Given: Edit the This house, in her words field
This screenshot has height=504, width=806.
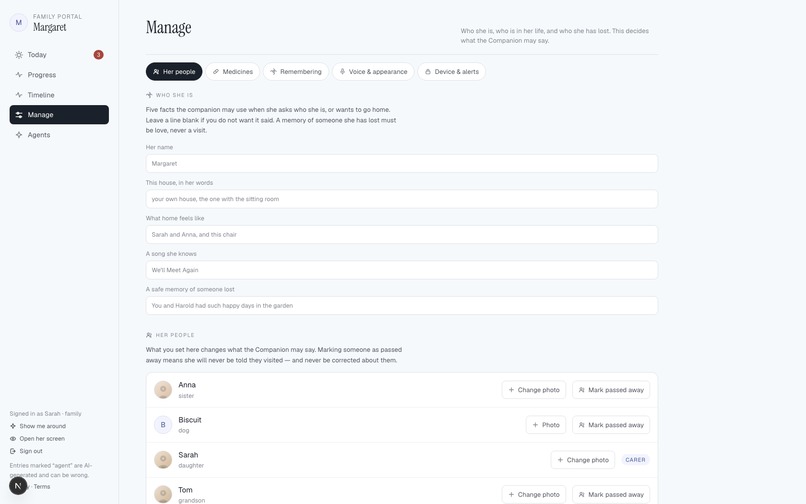Looking at the screenshot, I should tap(401, 199).
